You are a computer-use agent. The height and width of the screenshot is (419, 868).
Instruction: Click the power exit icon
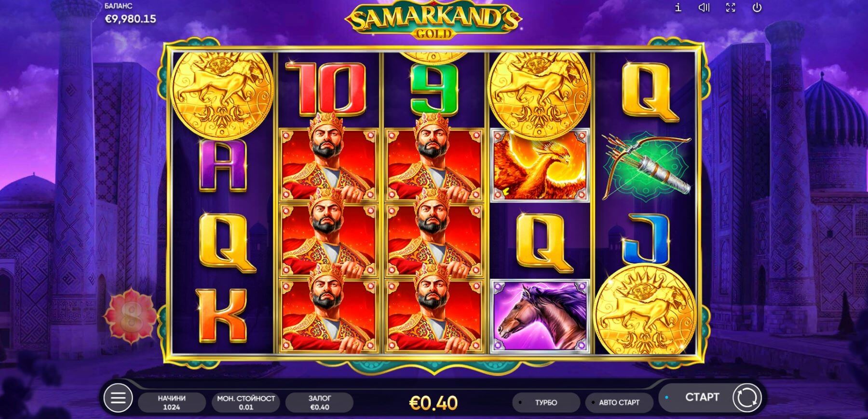757,8
